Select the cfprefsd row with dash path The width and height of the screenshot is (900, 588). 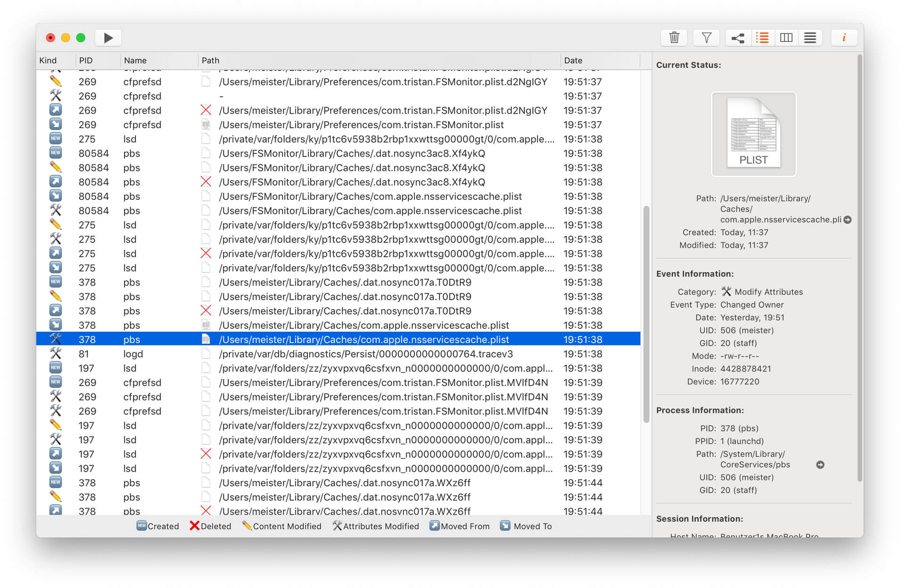338,96
